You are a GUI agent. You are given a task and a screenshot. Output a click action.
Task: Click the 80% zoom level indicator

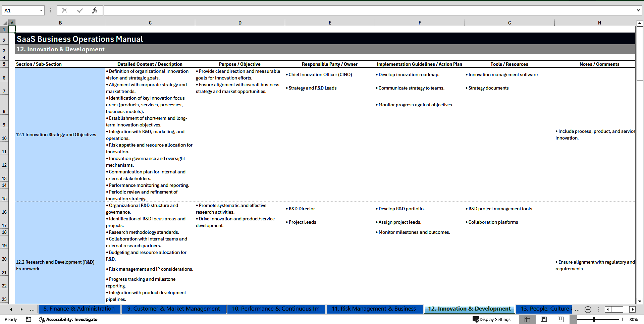click(x=633, y=319)
